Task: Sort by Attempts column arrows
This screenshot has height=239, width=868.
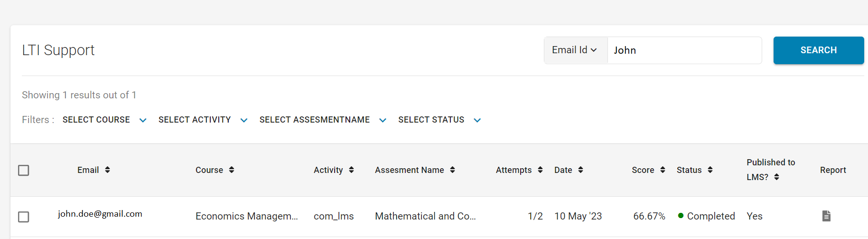Action: pyautogui.click(x=540, y=170)
